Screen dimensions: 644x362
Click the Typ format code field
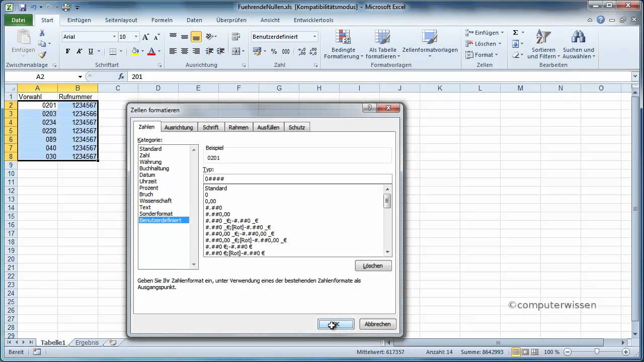point(297,178)
